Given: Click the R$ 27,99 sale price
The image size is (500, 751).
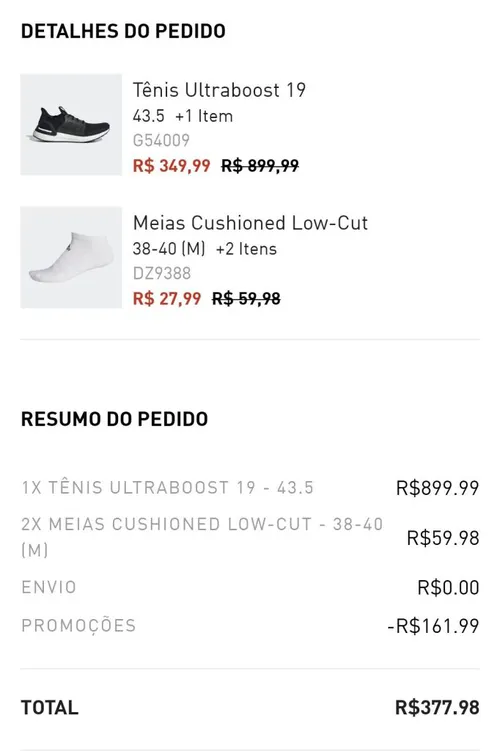Looking at the screenshot, I should coord(167,299).
